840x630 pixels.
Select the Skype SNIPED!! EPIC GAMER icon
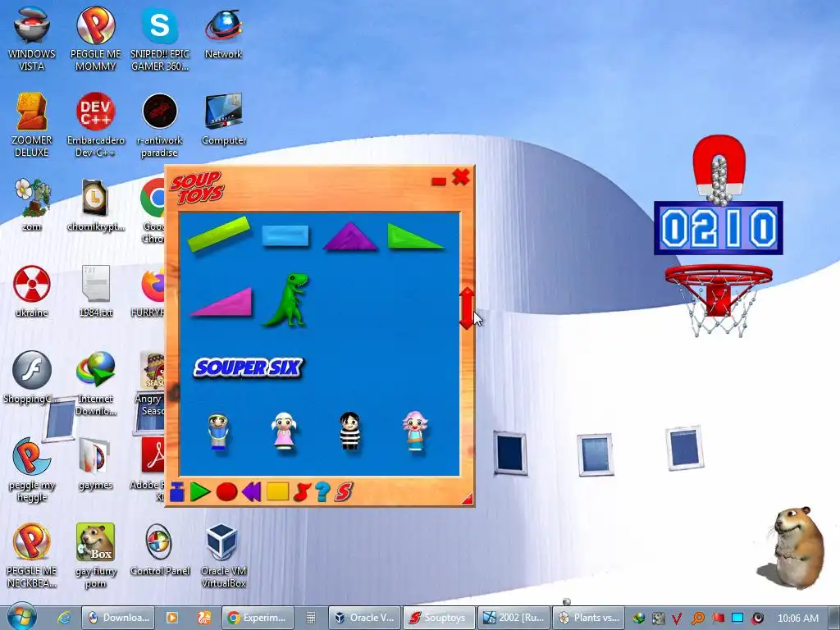click(160, 39)
